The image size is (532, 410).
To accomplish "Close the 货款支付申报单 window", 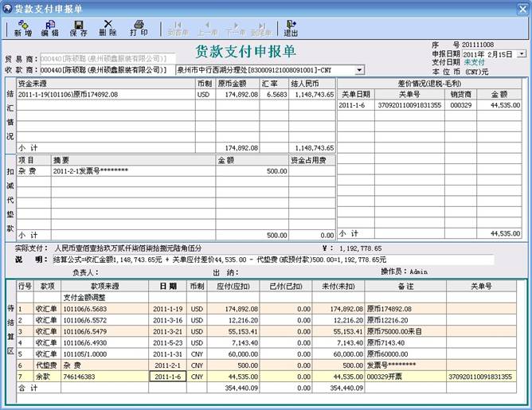I will coord(522,9).
